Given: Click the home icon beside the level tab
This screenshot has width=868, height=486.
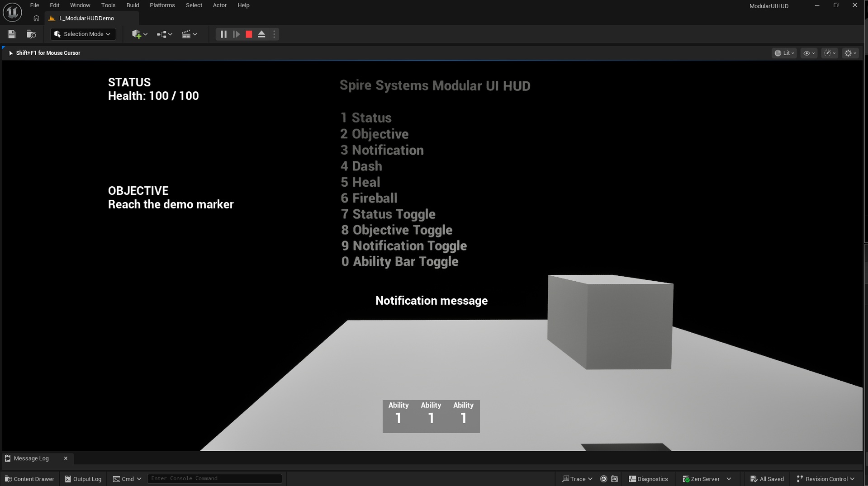Looking at the screenshot, I should (37, 19).
